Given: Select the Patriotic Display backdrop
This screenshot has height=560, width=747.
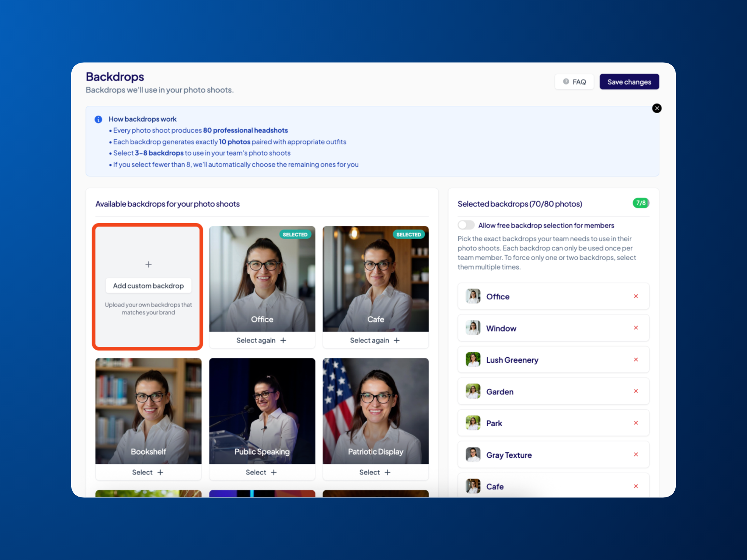Looking at the screenshot, I should click(375, 472).
